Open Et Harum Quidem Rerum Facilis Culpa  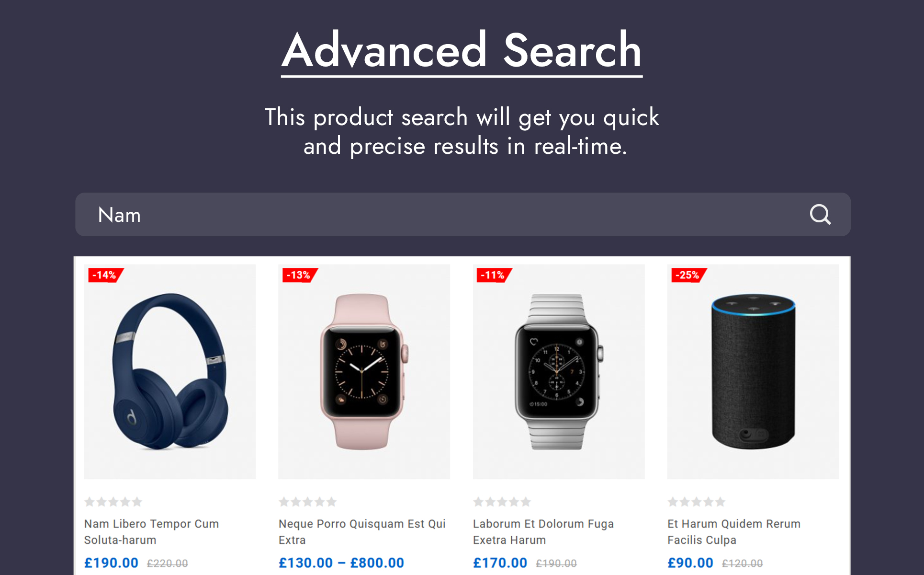point(734,532)
